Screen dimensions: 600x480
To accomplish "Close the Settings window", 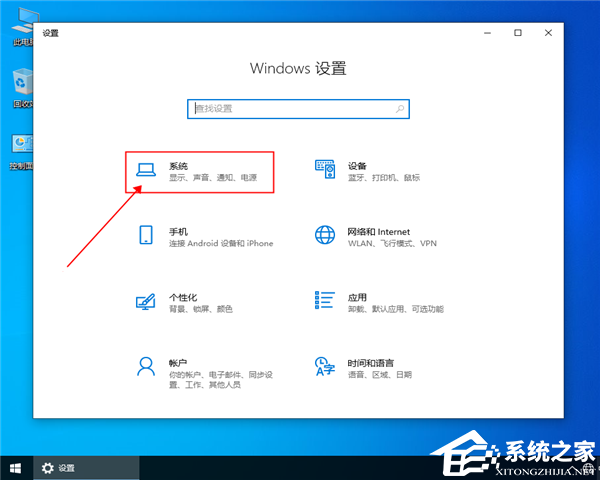I will 548,33.
